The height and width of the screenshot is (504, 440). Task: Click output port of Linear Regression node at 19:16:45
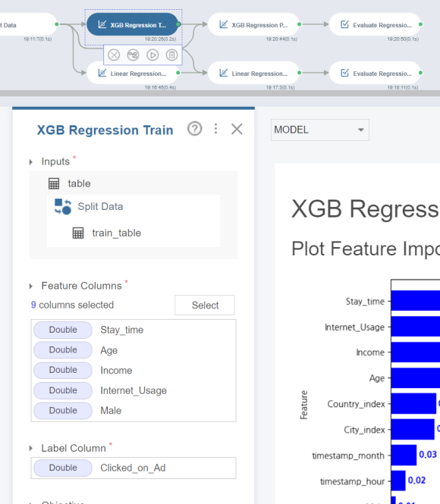178,73
